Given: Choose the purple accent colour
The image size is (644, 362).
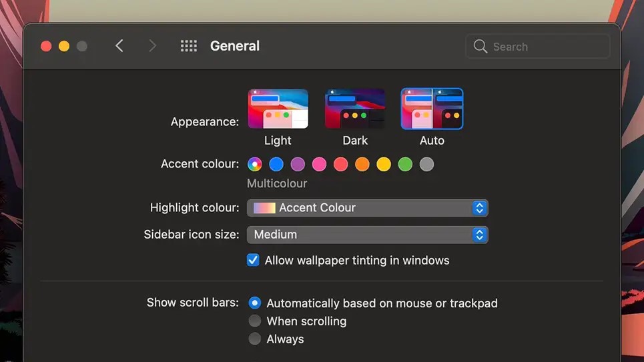Looking at the screenshot, I should pyautogui.click(x=298, y=164).
